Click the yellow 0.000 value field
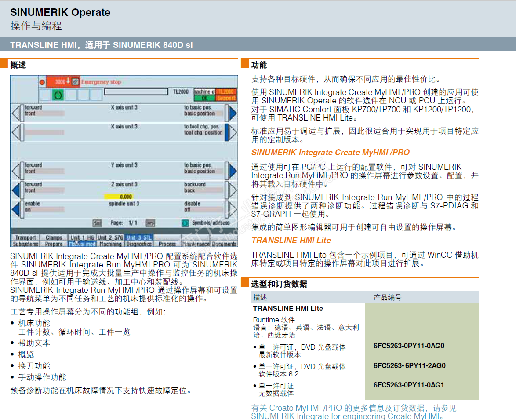 click(x=119, y=197)
